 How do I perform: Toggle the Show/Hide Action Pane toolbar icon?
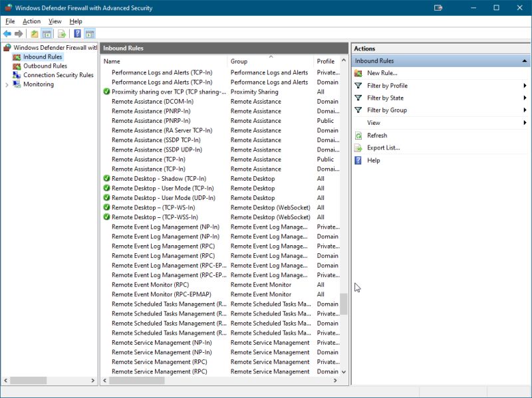pos(90,34)
